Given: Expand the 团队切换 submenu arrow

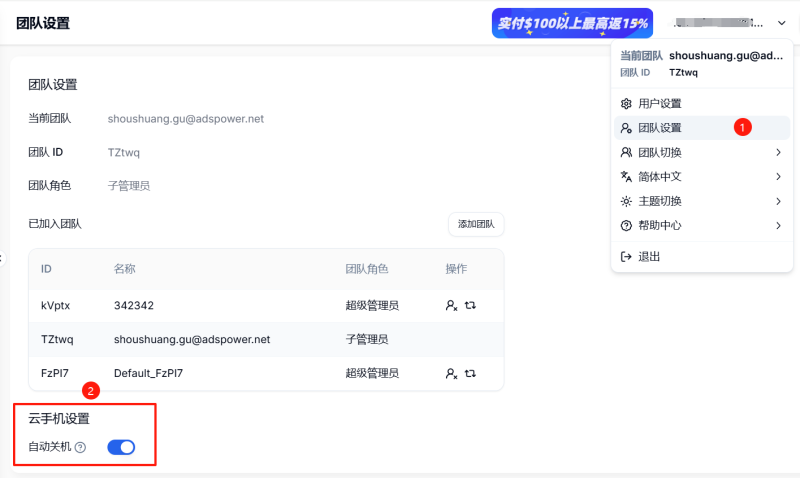Looking at the screenshot, I should click(x=778, y=152).
